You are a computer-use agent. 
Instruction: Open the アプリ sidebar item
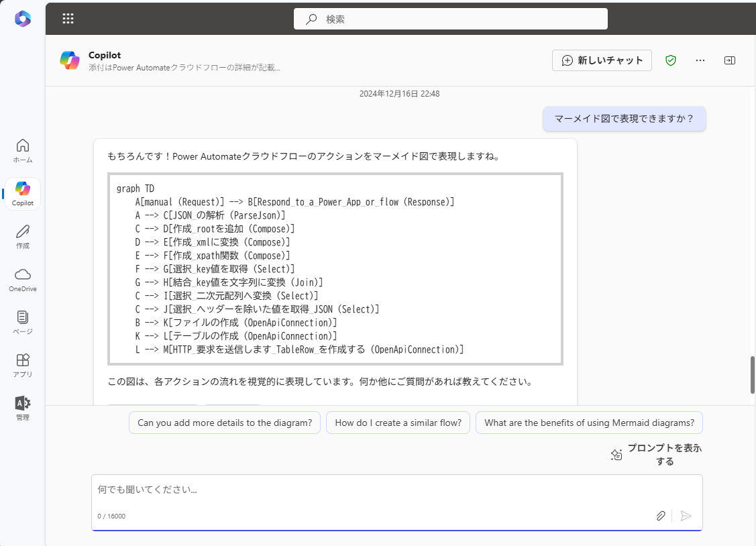click(23, 366)
